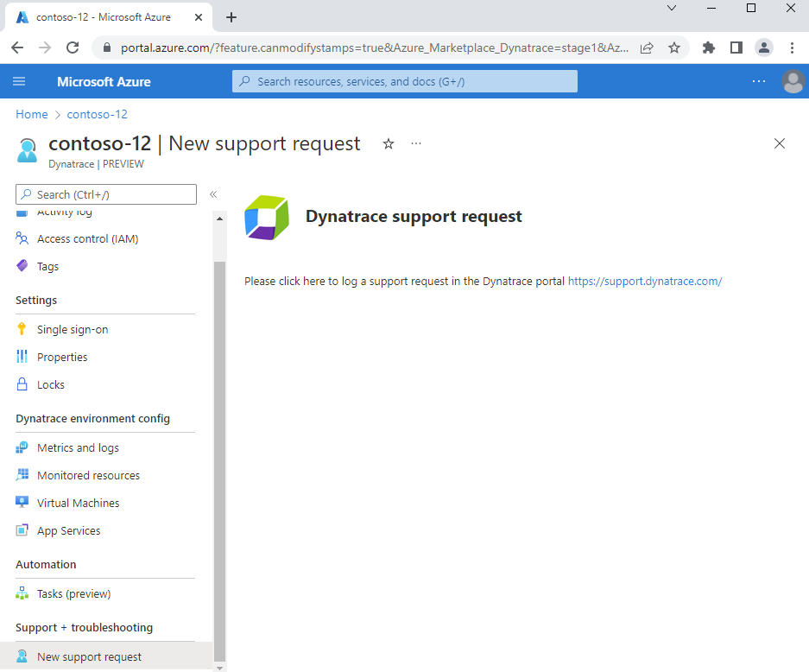Viewport: 809px width, 672px height.
Task: Click the Properties bars icon
Action: click(22, 356)
